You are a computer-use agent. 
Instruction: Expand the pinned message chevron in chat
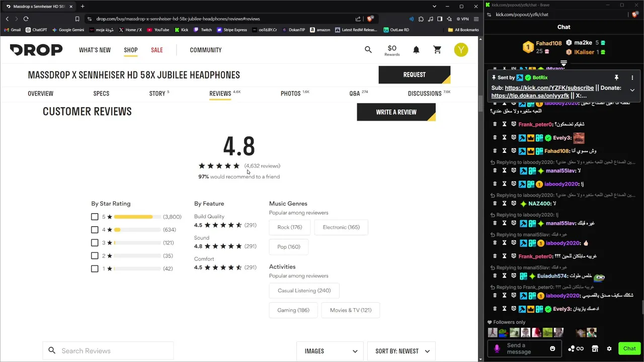[632, 90]
